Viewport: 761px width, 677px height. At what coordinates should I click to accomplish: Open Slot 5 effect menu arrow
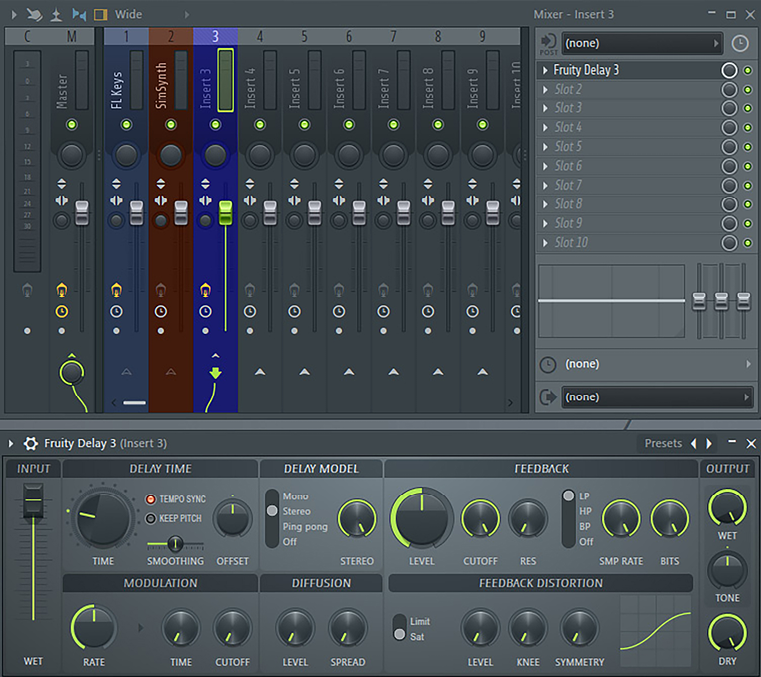(x=545, y=147)
